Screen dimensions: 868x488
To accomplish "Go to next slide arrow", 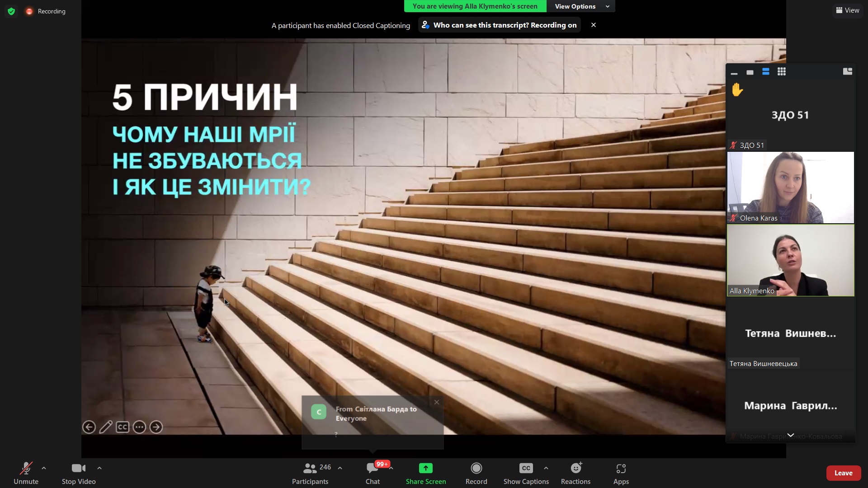I will click(156, 427).
